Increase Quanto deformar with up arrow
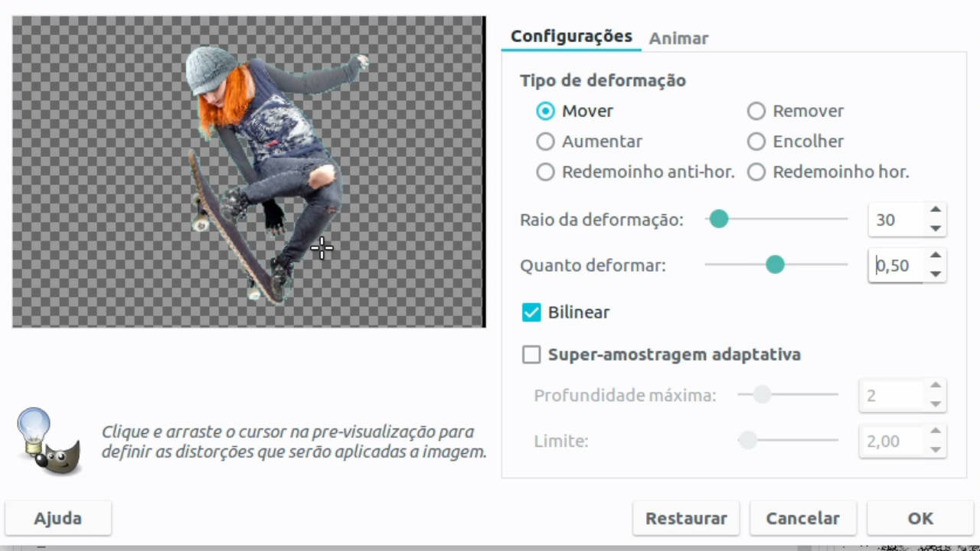Screen dimensions: 980x551 pyautogui.click(x=935, y=256)
